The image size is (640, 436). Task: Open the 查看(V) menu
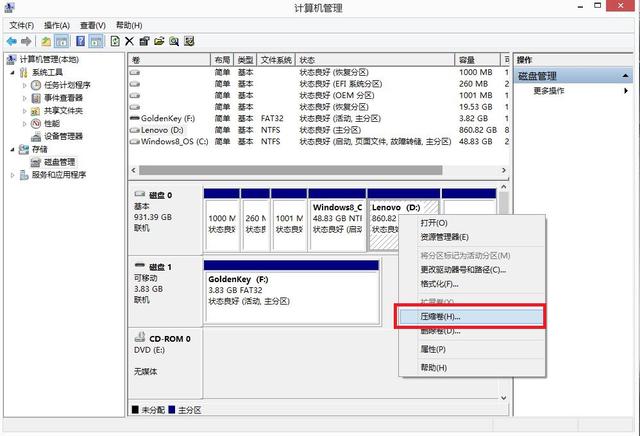pyautogui.click(x=93, y=25)
